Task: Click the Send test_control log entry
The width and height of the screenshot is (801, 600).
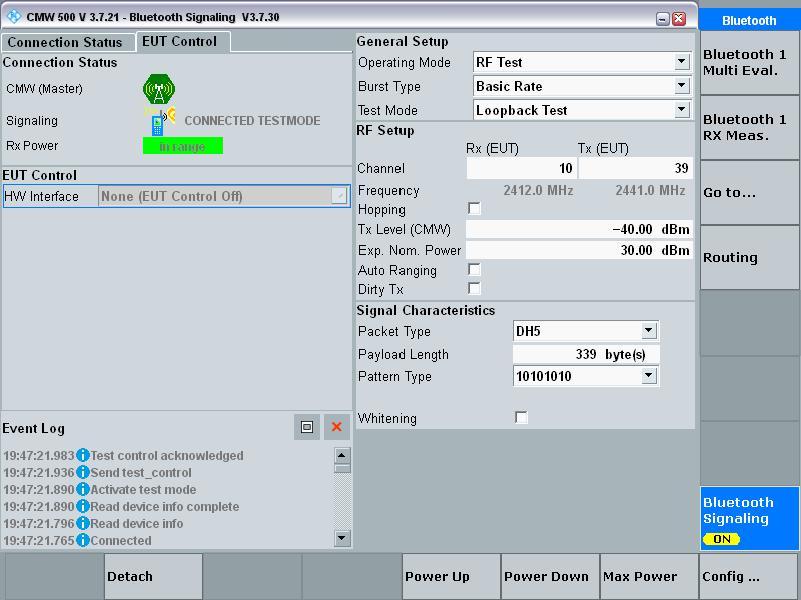Action: [141, 472]
